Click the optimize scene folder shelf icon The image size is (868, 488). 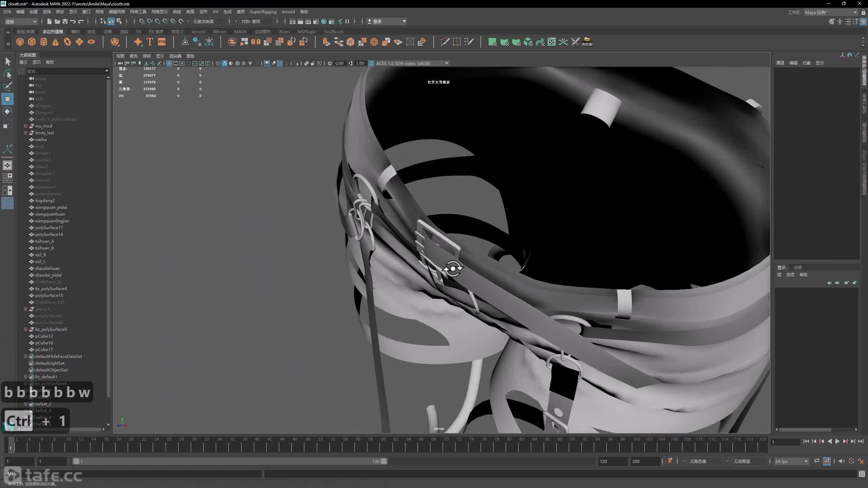[587, 42]
